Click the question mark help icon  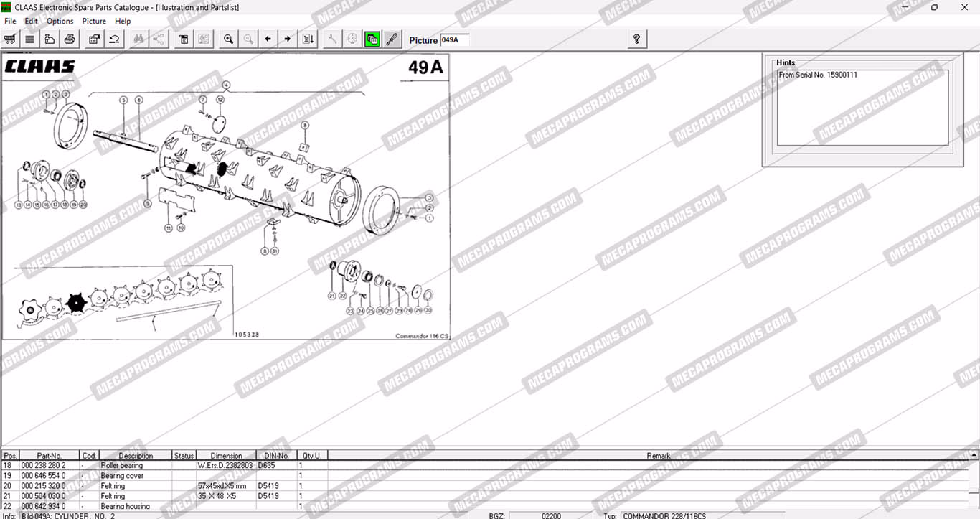pos(637,39)
